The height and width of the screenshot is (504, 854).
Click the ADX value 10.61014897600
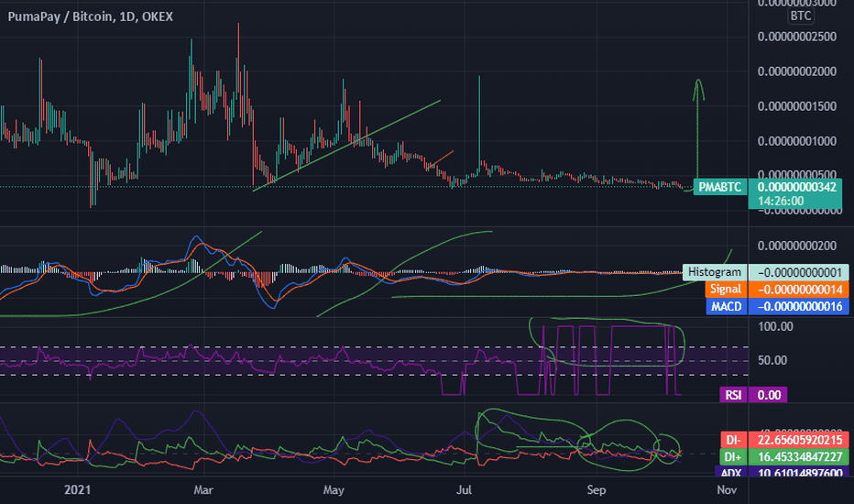tap(800, 472)
